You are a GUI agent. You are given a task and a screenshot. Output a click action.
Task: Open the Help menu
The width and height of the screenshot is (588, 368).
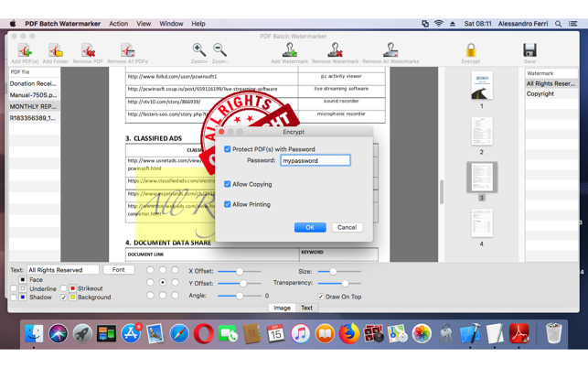click(198, 24)
